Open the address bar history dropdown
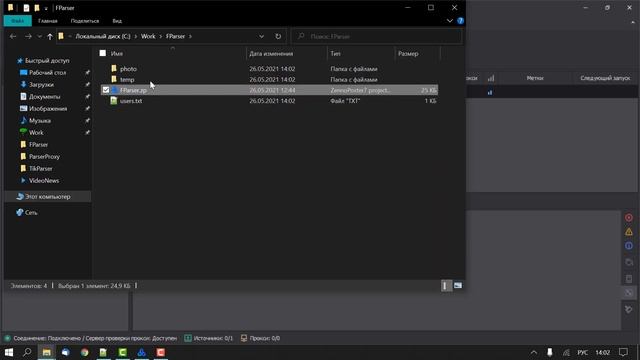This screenshot has height=360, width=640. point(261,36)
